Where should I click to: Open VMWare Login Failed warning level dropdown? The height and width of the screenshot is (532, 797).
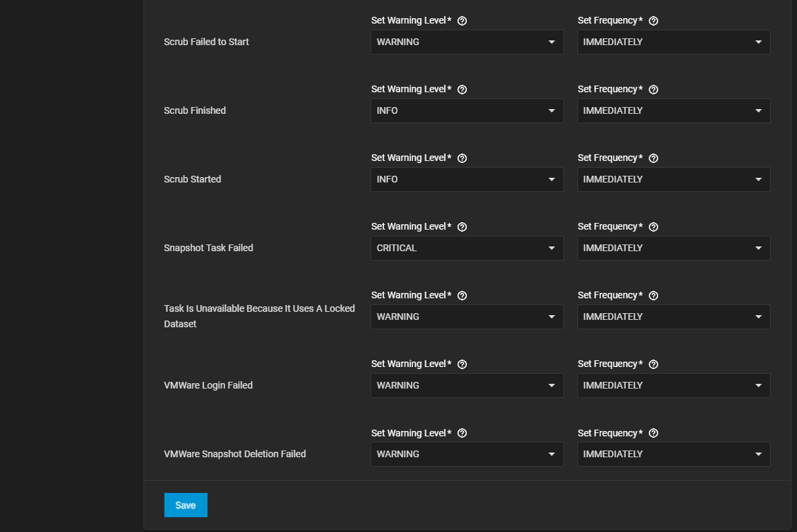467,385
